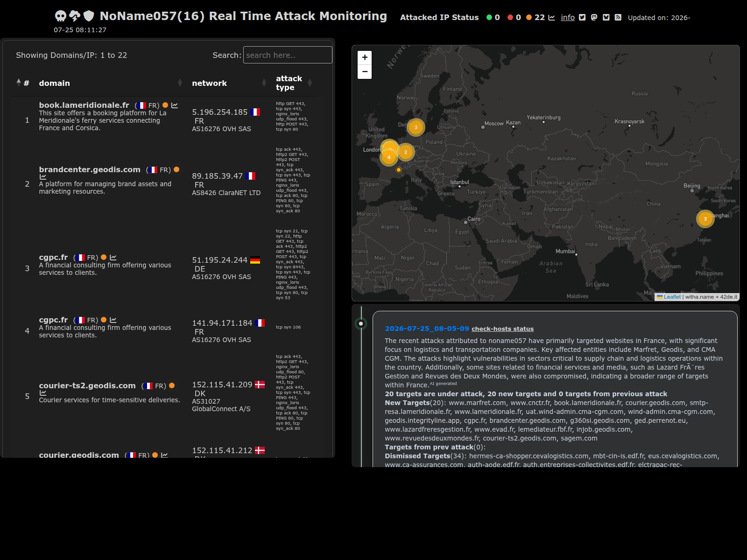This screenshot has height=560, width=747.
Task: Open the chart icon for cgpc.fr row 4
Action: pos(113,320)
